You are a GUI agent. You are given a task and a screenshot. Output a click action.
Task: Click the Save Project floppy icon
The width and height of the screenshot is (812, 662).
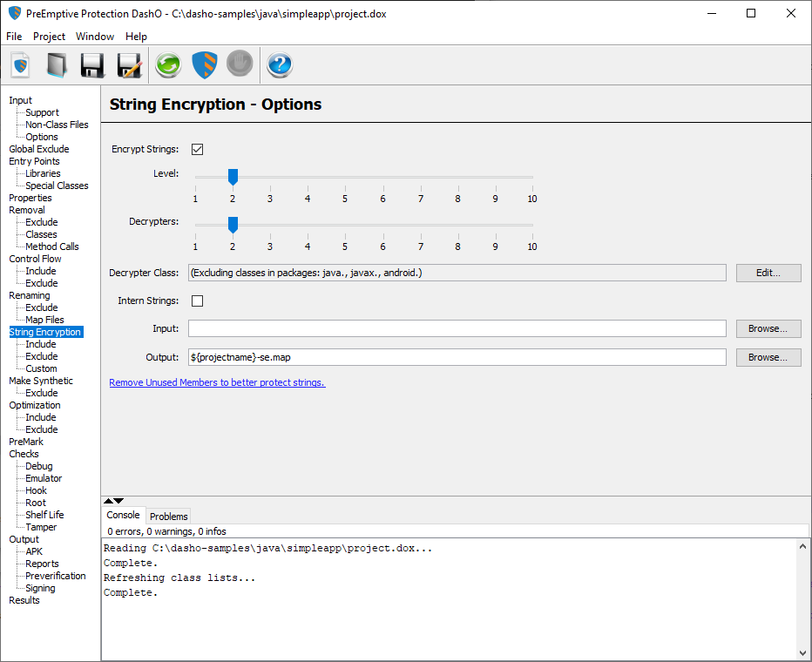click(x=92, y=65)
